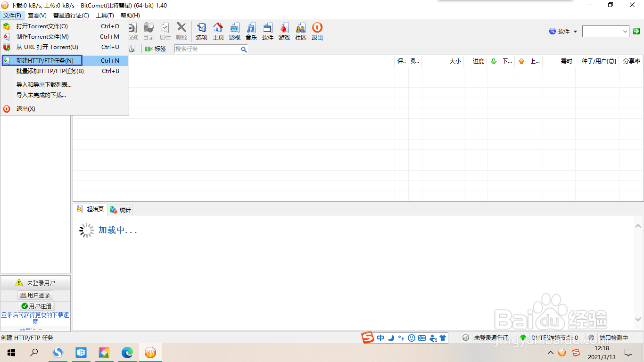This screenshot has height=362, width=644.
Task: Click the 用户注册 button
Action: pos(36,306)
